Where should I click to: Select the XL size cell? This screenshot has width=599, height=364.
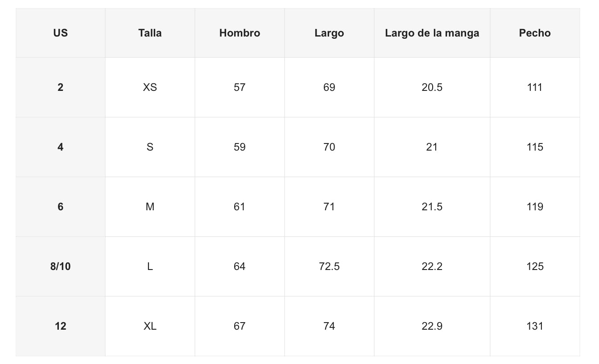pyautogui.click(x=150, y=326)
